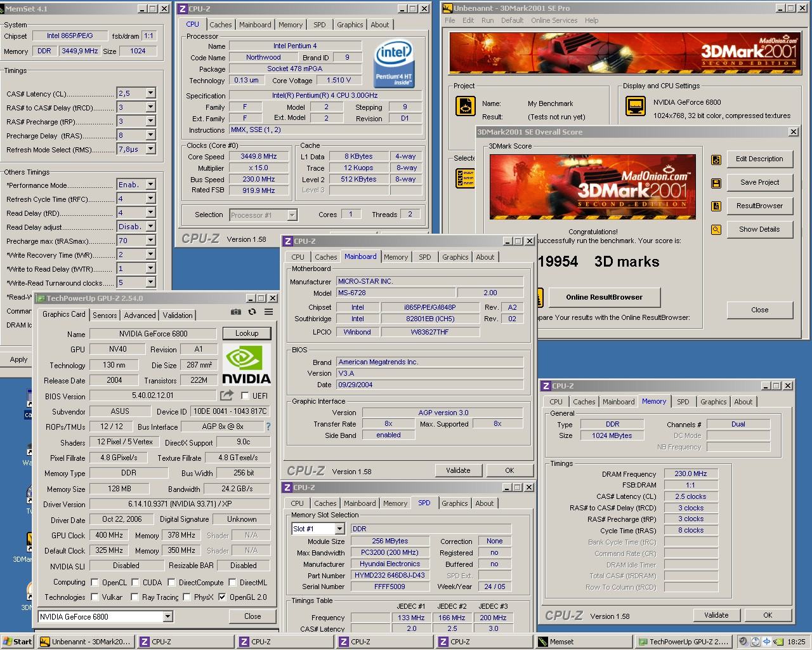The image size is (812, 650).
Task: Open the Processor #1 selection dropdown
Action: (292, 215)
